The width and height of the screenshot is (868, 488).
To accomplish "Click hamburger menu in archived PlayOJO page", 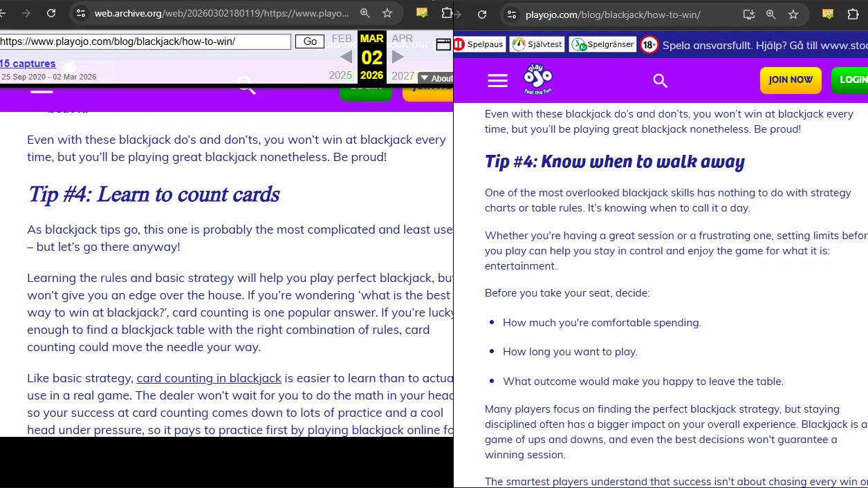I will coord(41,90).
